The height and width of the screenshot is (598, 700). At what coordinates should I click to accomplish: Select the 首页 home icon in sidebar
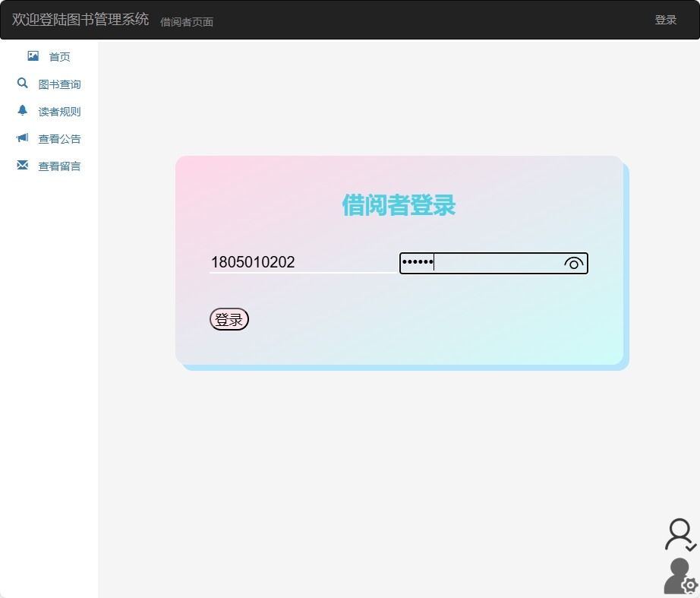[32, 55]
